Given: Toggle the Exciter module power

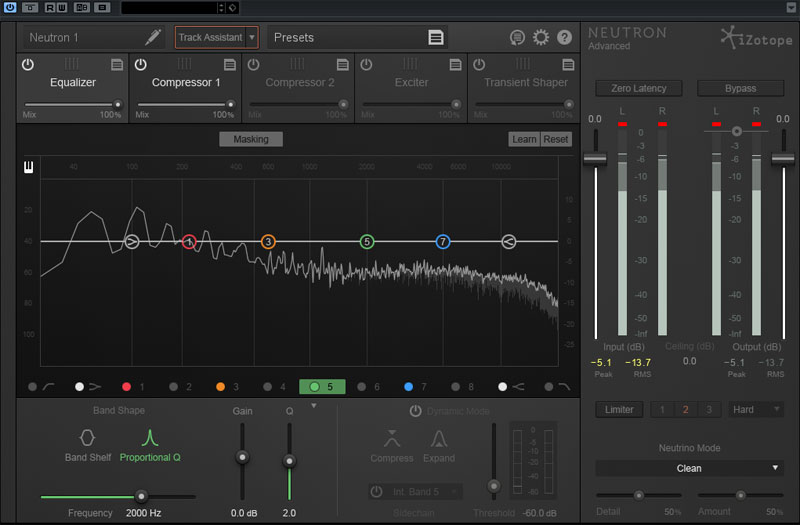Looking at the screenshot, I should pos(366,64).
